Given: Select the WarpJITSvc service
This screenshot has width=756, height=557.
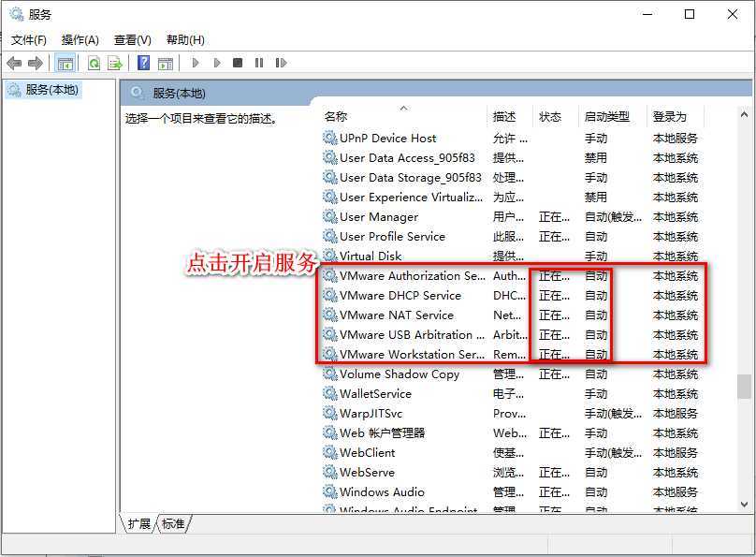Looking at the screenshot, I should point(371,413).
